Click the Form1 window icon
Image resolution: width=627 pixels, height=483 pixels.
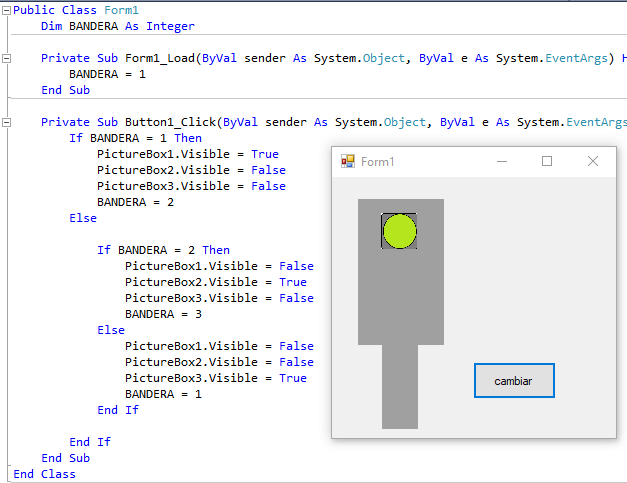click(x=347, y=162)
